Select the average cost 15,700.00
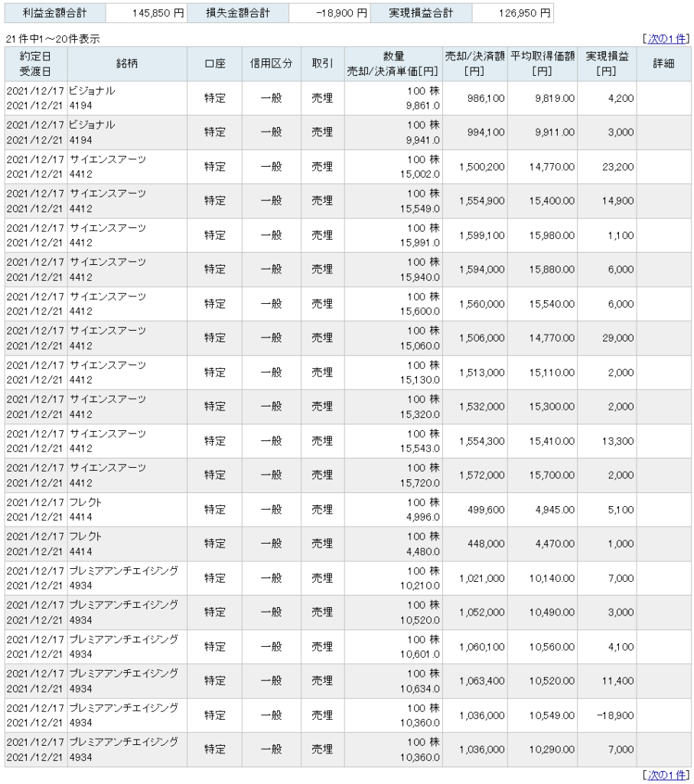 [x=552, y=475]
